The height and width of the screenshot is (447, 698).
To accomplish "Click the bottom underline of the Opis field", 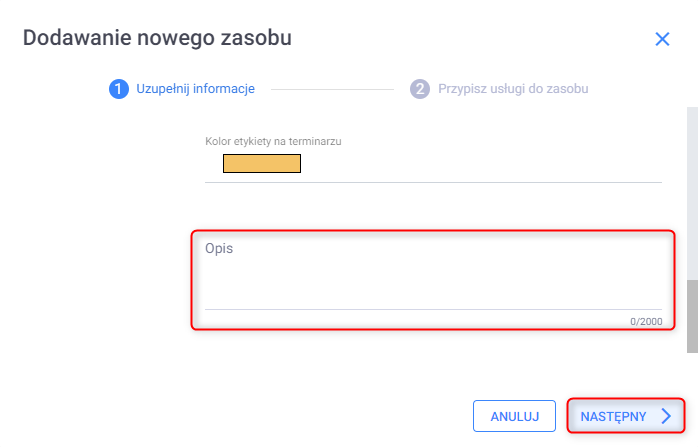I will (432, 310).
